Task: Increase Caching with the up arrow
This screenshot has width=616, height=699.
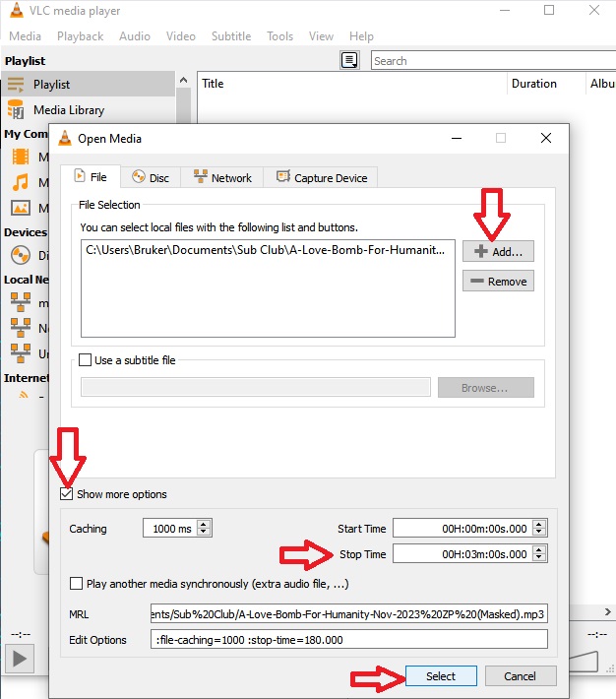Action: 204,524
